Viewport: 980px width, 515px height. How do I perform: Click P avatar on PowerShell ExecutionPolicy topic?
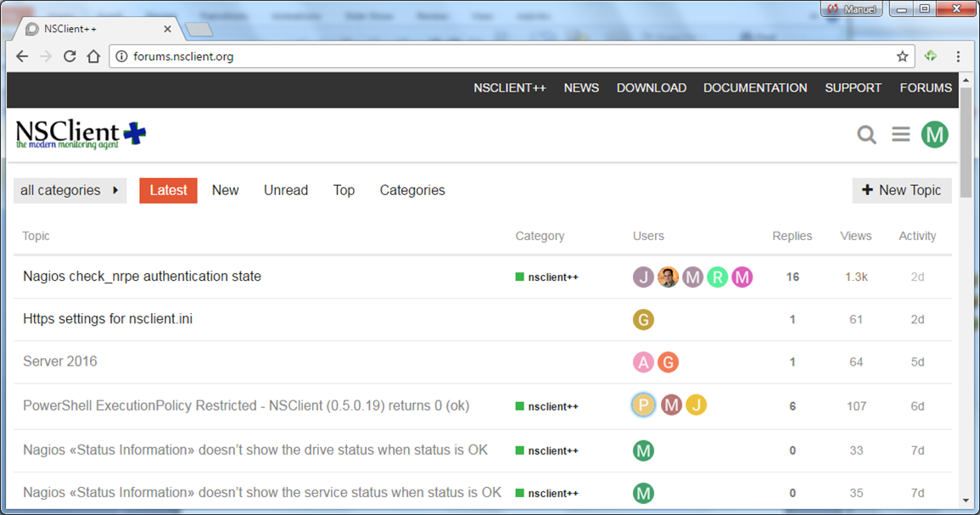point(643,405)
